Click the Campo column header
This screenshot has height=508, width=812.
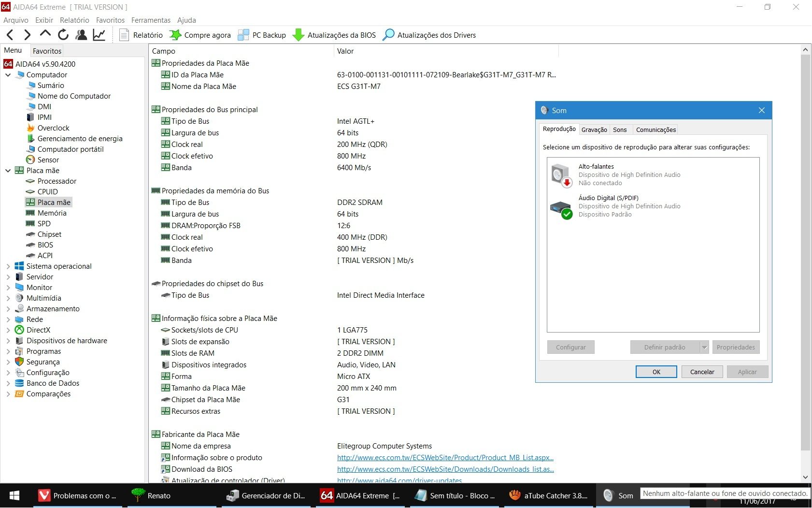[241, 51]
